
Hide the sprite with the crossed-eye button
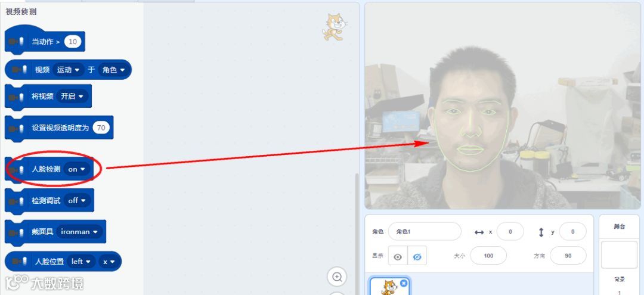pyautogui.click(x=417, y=257)
